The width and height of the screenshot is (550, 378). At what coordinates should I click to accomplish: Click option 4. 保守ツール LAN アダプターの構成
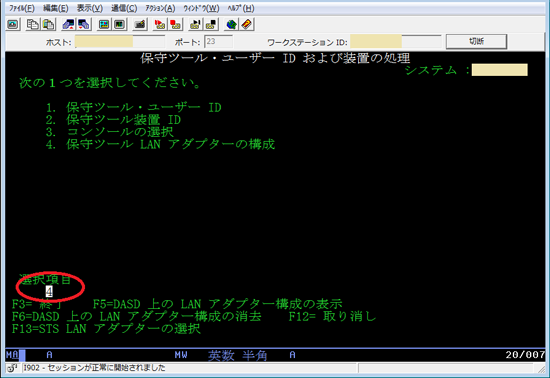coord(160,144)
